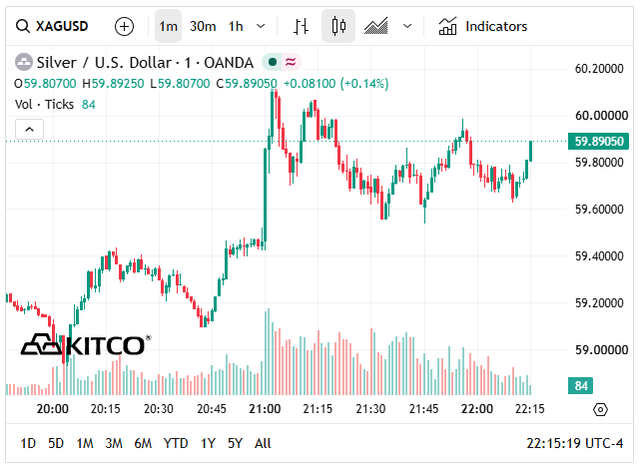Click the 59.60000 price axis label
Image resolution: width=640 pixels, height=467 pixels.
coord(599,209)
